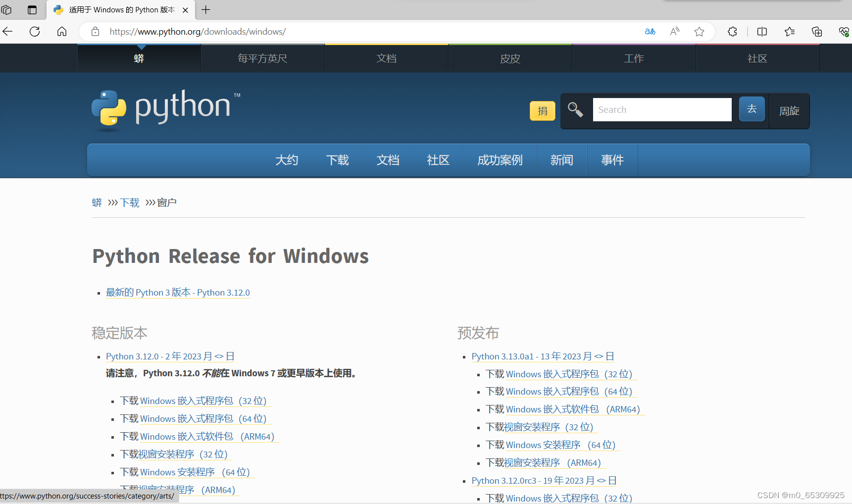
Task: Select 社区 in the top bar
Action: tap(757, 58)
